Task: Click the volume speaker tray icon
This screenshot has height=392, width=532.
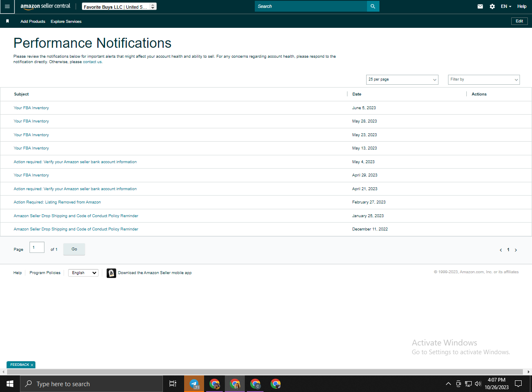Action: point(478,384)
